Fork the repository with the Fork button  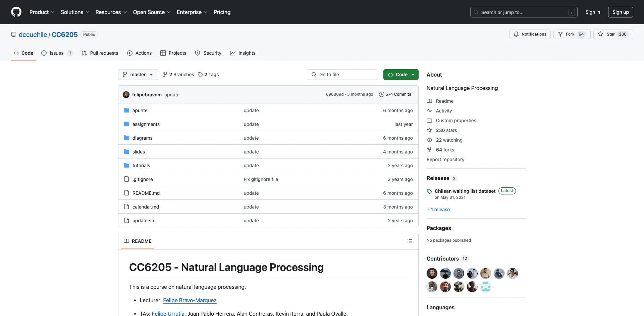point(572,34)
